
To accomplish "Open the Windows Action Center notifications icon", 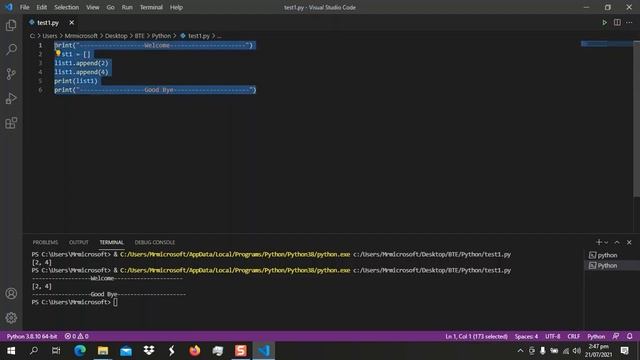I will click(624, 351).
